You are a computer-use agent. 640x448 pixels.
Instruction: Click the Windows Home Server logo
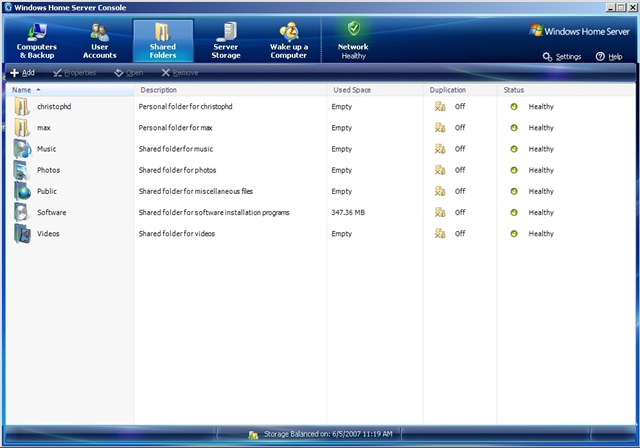tap(580, 31)
